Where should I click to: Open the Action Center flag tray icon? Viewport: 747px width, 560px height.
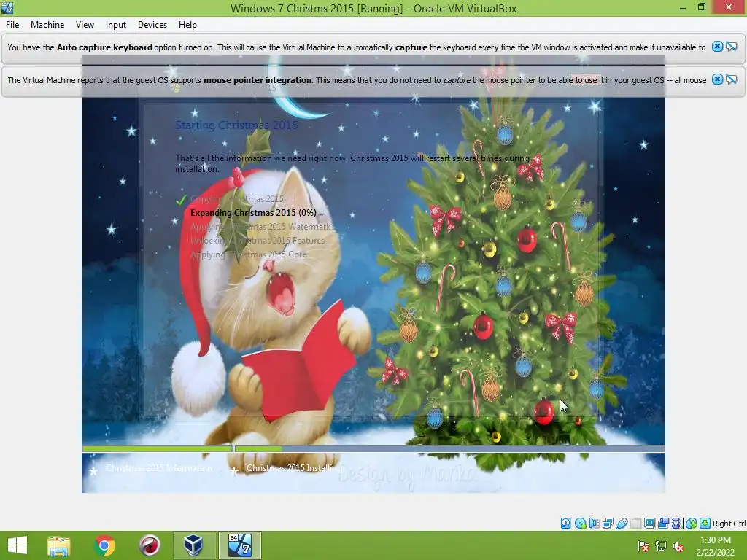(x=643, y=546)
